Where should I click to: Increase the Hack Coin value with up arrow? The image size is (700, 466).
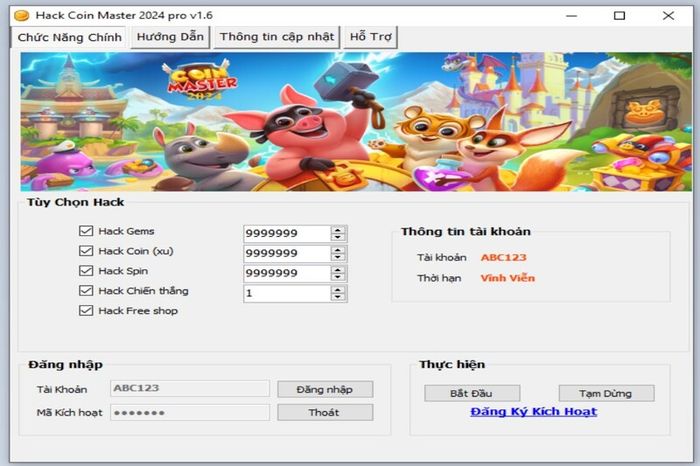coord(338,250)
